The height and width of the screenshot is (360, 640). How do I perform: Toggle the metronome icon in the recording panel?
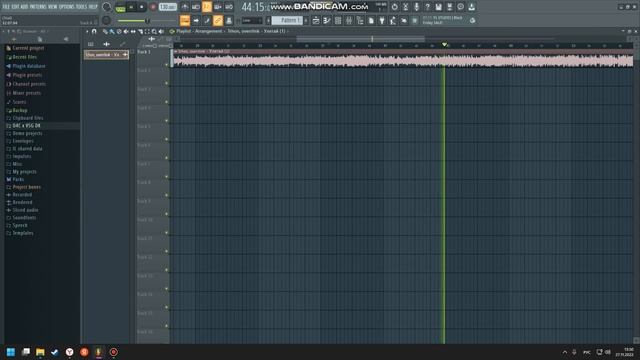(x=185, y=7)
